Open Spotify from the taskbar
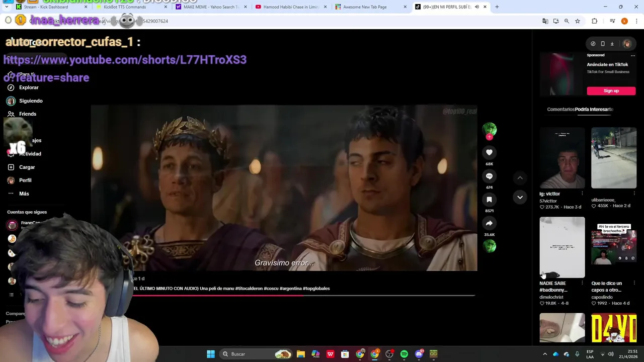 tap(404, 354)
